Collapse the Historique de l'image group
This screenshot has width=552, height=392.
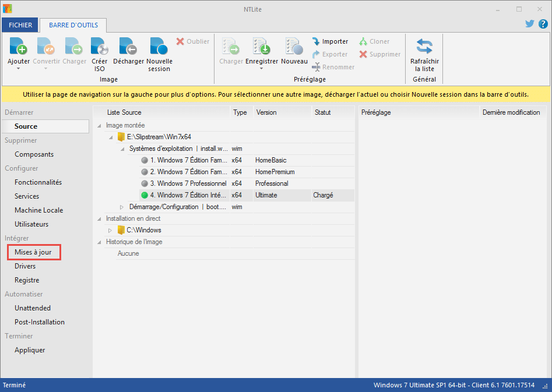point(99,242)
